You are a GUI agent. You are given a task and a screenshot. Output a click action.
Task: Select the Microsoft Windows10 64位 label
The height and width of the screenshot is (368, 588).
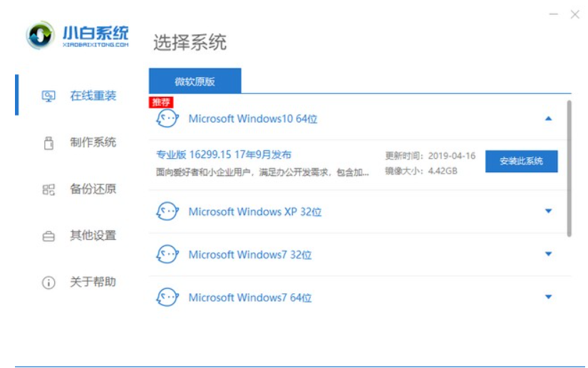(253, 119)
